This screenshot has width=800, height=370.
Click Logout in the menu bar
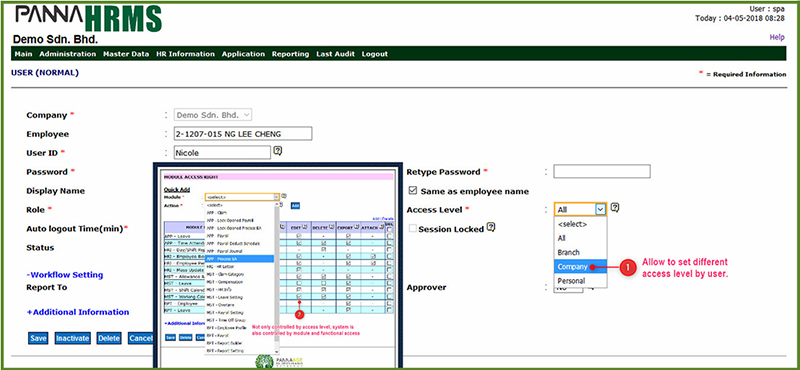(374, 54)
